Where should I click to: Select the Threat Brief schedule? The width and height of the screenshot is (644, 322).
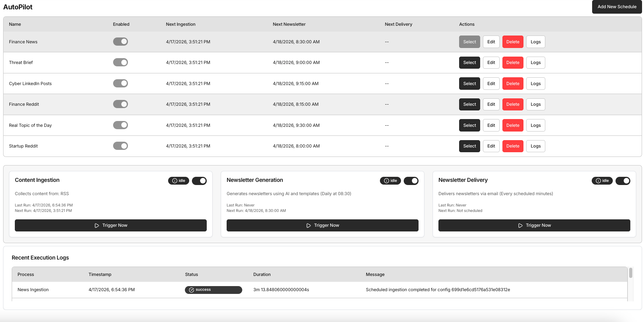(x=470, y=62)
